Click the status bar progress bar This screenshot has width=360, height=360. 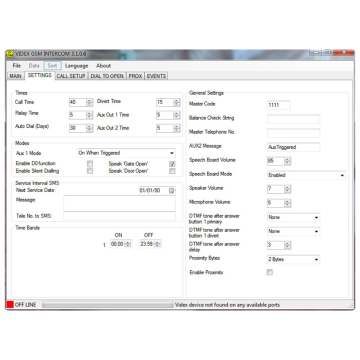click(x=108, y=305)
